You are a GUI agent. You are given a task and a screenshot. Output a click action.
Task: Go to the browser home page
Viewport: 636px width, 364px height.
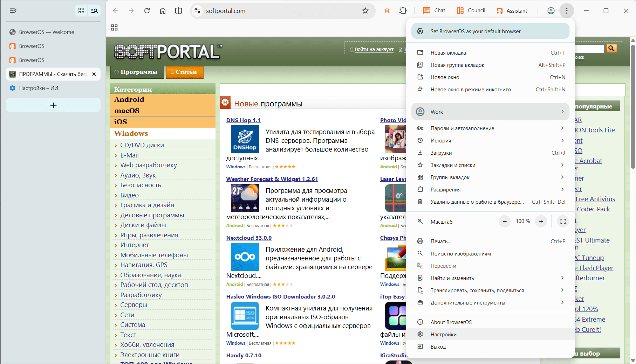point(163,11)
